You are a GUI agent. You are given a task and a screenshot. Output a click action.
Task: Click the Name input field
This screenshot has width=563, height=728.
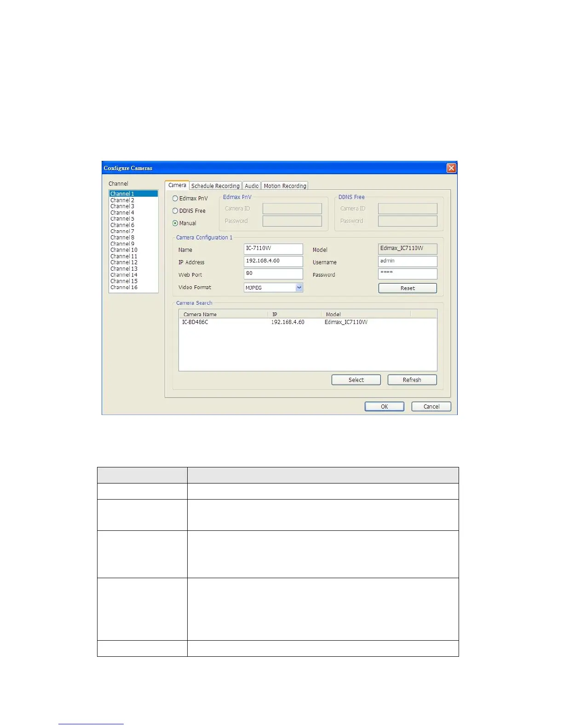tap(273, 249)
